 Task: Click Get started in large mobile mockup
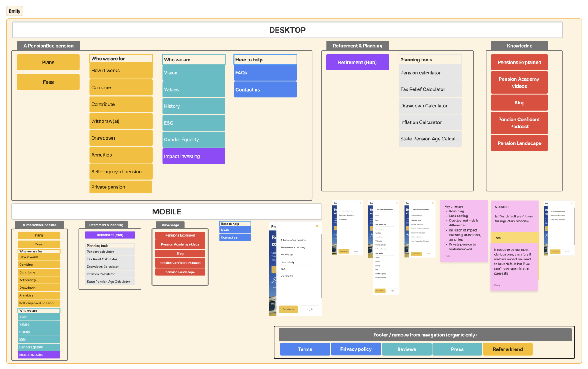289,309
